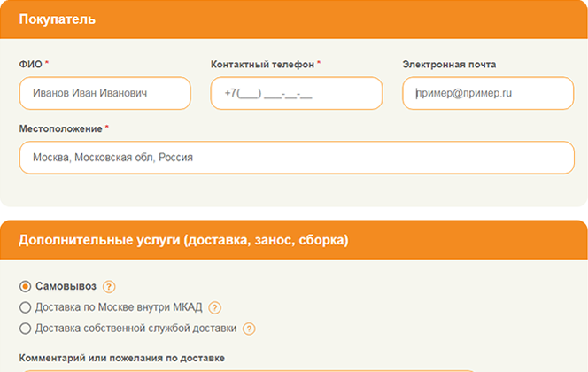Click the Местоположение location input field
This screenshot has width=588, height=372.
(x=296, y=158)
